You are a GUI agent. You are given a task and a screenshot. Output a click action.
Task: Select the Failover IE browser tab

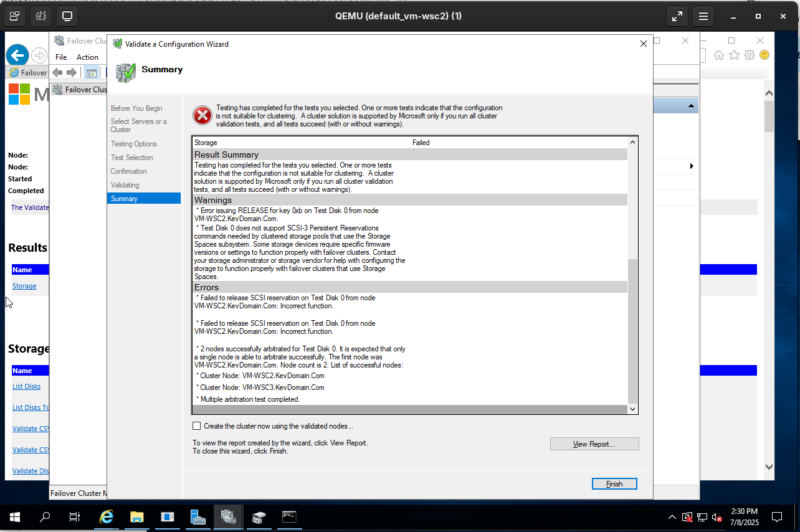pos(28,72)
